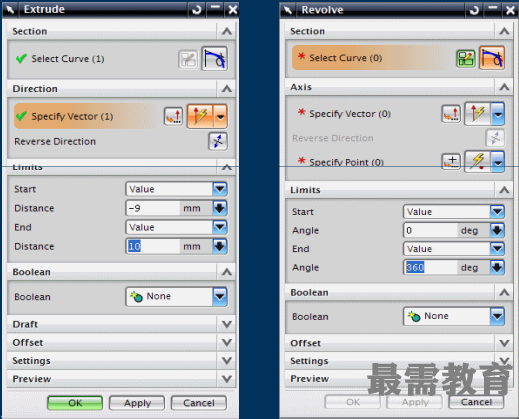This screenshot has height=419, width=519.
Task: Click Reverse Direction icon in Revolve dialog
Action: pyautogui.click(x=495, y=138)
